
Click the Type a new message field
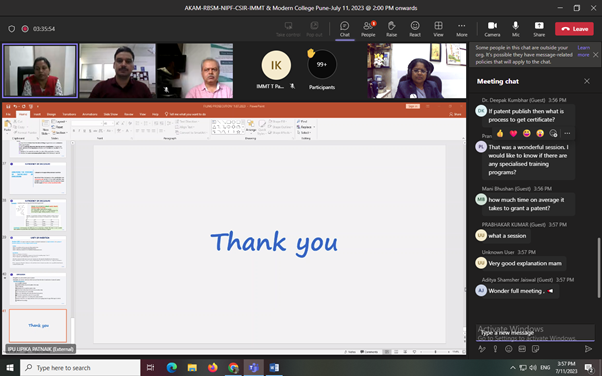point(535,333)
